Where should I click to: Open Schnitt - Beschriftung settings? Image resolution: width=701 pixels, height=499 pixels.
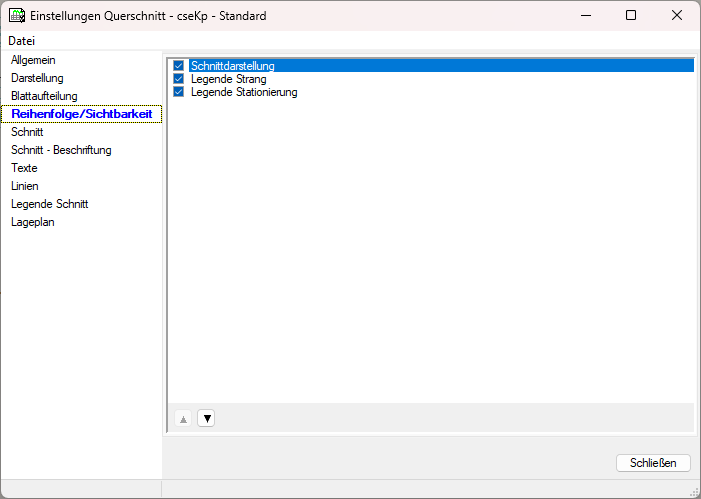61,150
